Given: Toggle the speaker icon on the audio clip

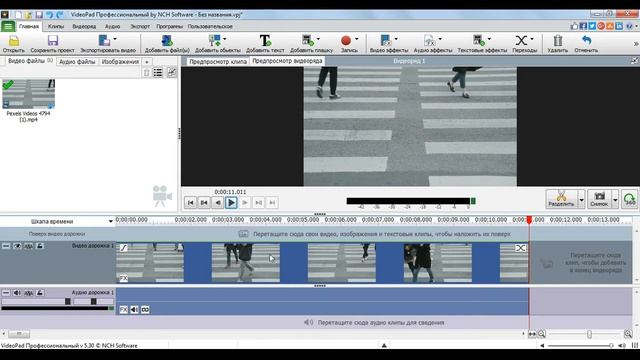Looking at the screenshot, I should pyautogui.click(x=134, y=310).
